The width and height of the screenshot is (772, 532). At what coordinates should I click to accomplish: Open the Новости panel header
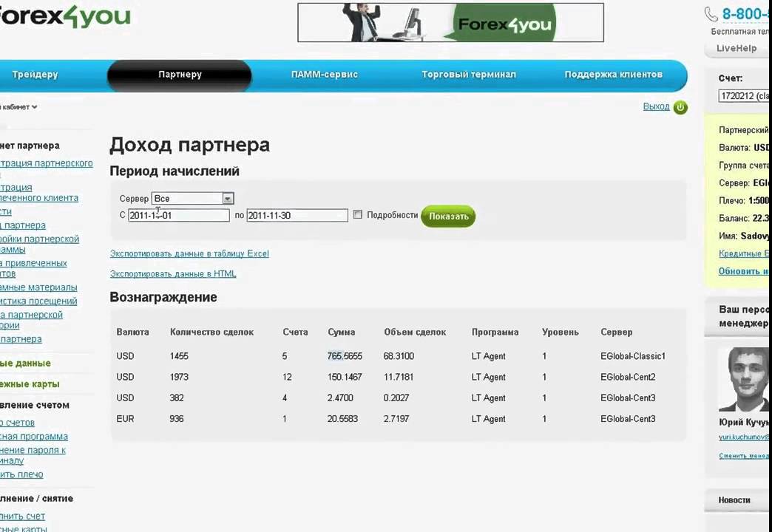737,500
